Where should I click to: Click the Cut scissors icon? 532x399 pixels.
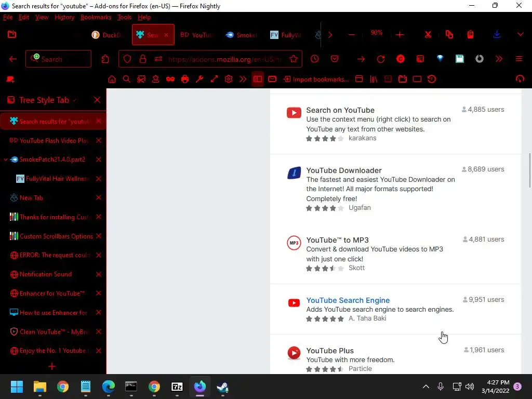428,34
